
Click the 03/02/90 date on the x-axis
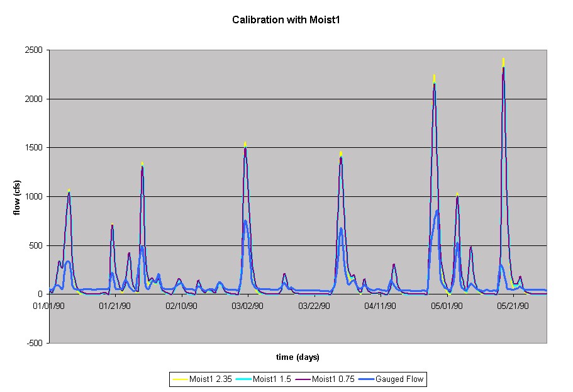pyautogui.click(x=248, y=306)
